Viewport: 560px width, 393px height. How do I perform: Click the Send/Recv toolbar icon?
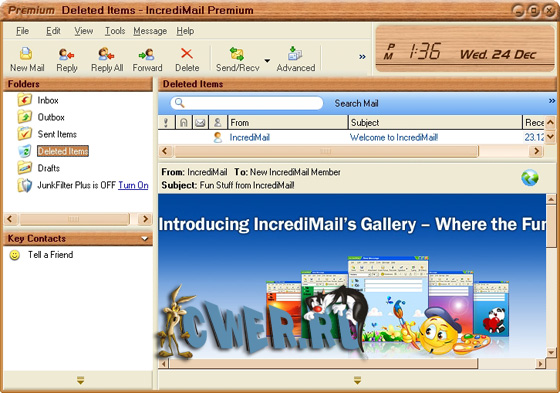point(237,54)
